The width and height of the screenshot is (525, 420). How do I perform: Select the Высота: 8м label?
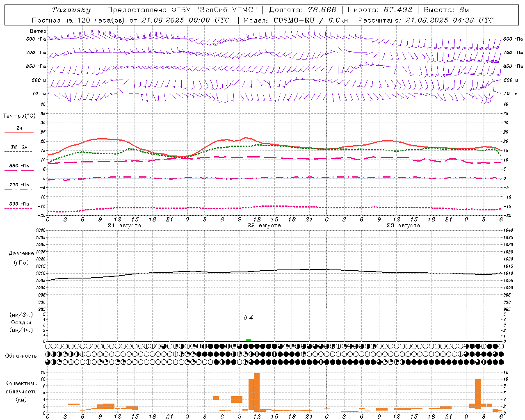446,10
